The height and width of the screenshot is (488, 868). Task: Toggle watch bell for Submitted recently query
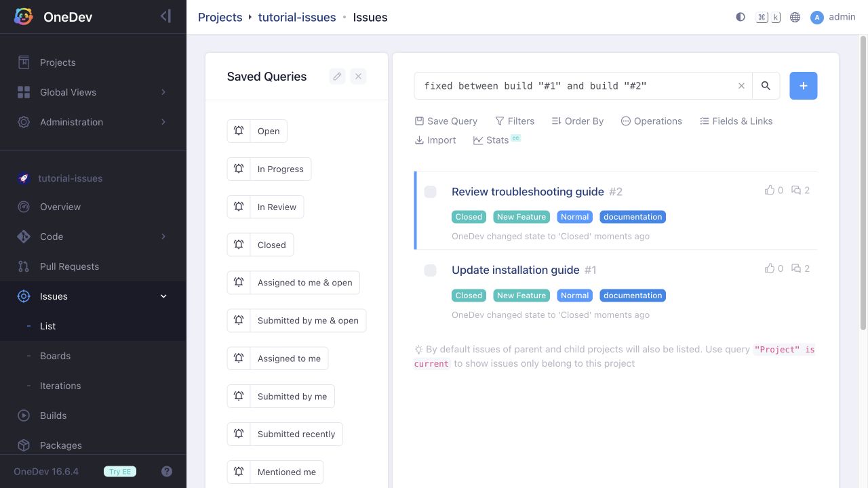[x=239, y=434]
